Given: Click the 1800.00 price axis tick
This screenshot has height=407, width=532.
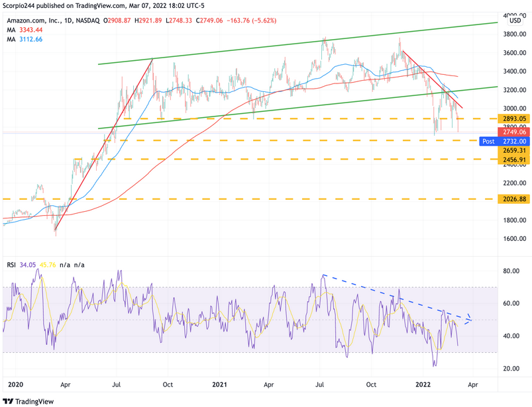Looking at the screenshot, I should point(515,220).
